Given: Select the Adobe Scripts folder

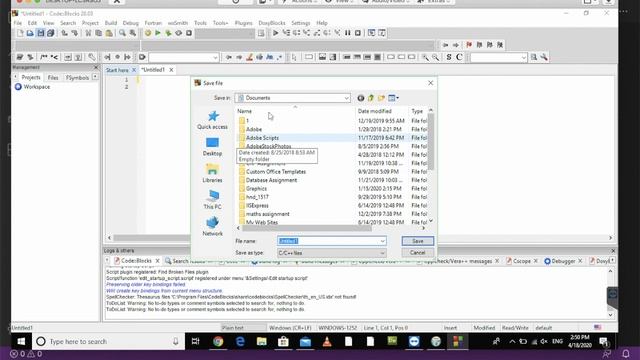Looking at the screenshot, I should (262, 138).
